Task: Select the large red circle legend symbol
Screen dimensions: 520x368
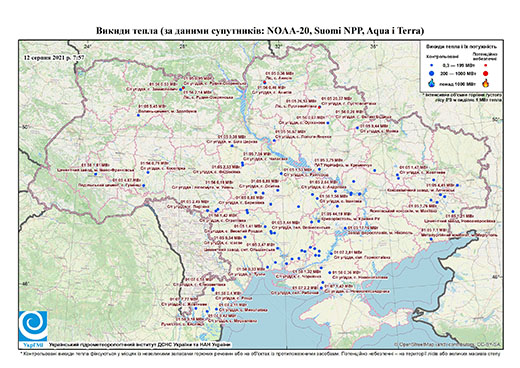Action: pyautogui.click(x=485, y=73)
